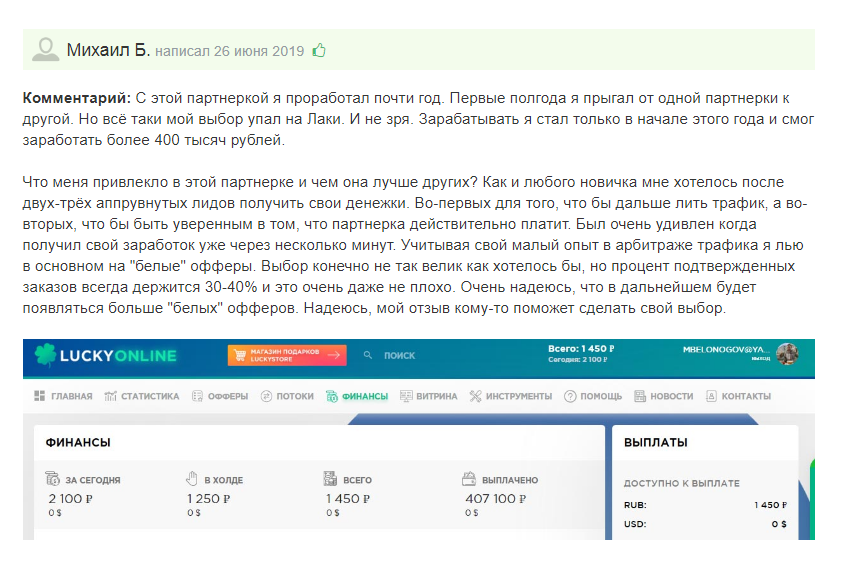Click the Выплачено value 407 100 ₽
The width and height of the screenshot is (851, 562).
pos(496,499)
